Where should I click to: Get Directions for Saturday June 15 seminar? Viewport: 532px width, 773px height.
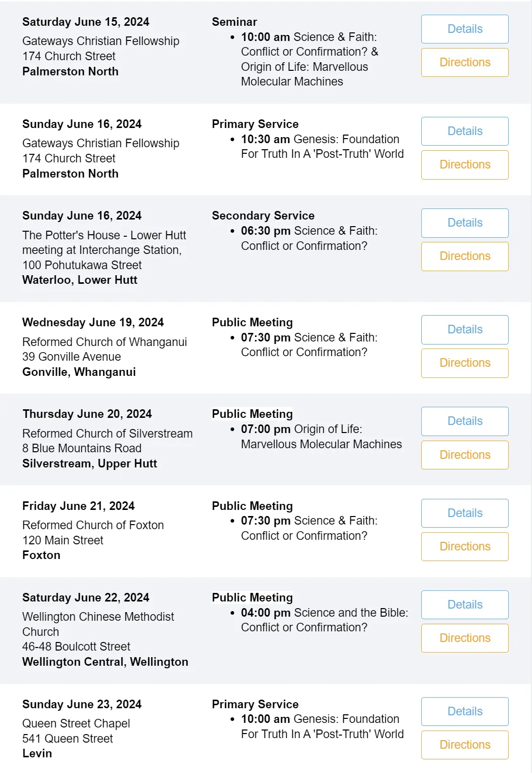(465, 62)
